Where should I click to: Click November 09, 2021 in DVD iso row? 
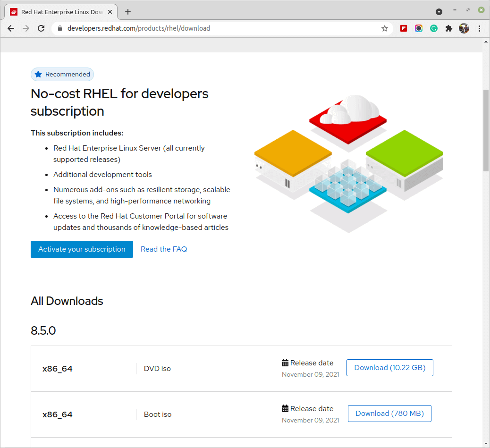point(310,374)
